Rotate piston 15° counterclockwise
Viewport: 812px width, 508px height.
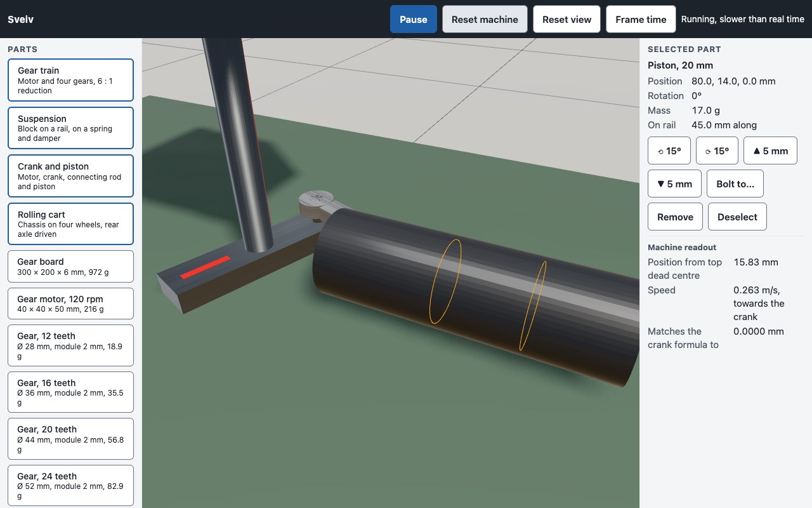point(669,150)
